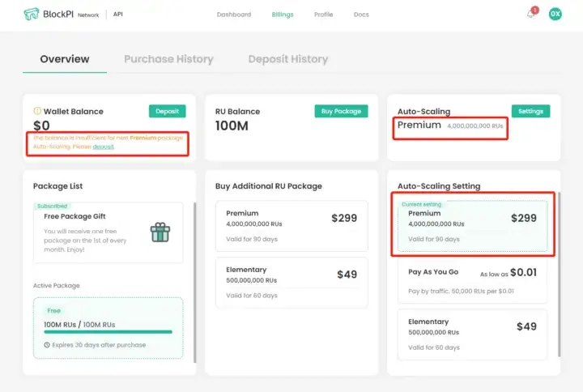Screen dimensions: 583x392
Task: Click the 'Package List' heading
Action: pos(58,186)
